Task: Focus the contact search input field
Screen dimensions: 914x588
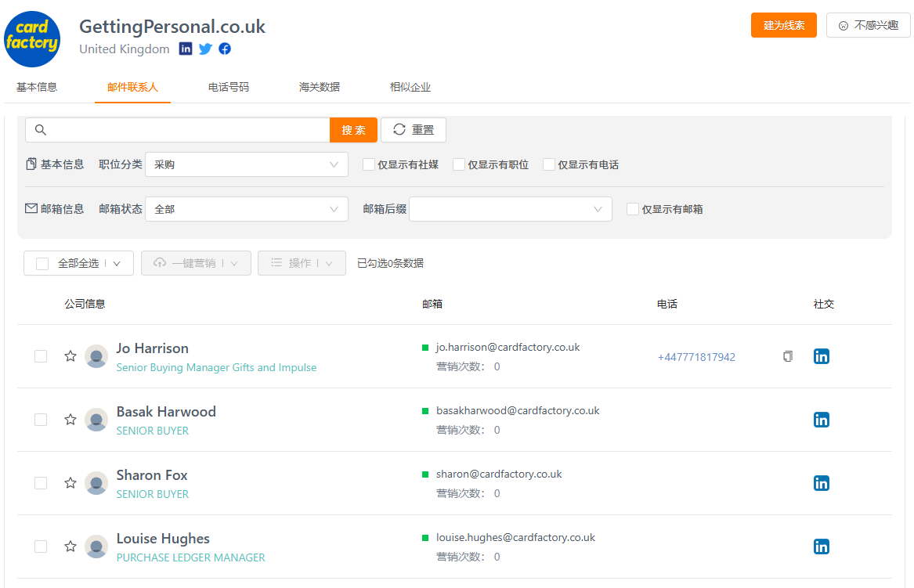Action: (x=178, y=130)
